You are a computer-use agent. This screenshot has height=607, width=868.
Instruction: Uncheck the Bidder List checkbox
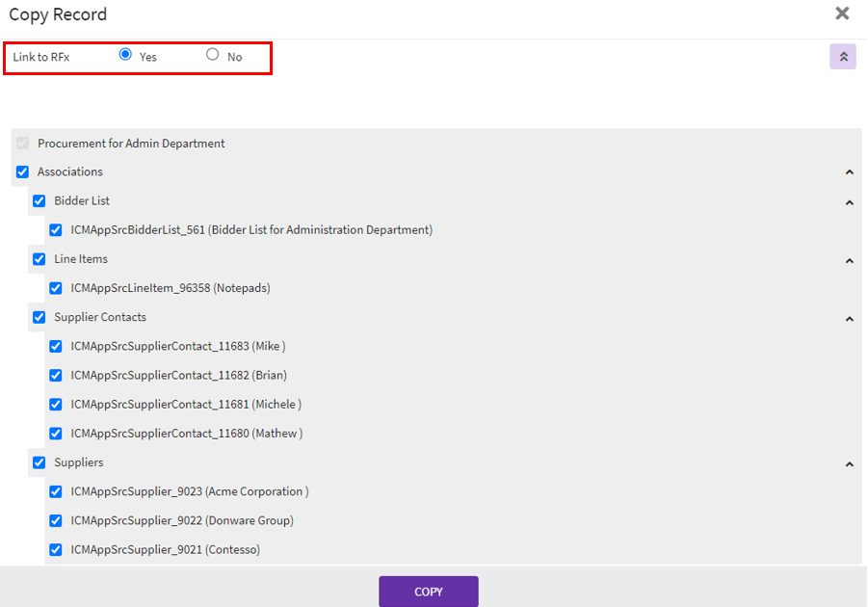39,201
